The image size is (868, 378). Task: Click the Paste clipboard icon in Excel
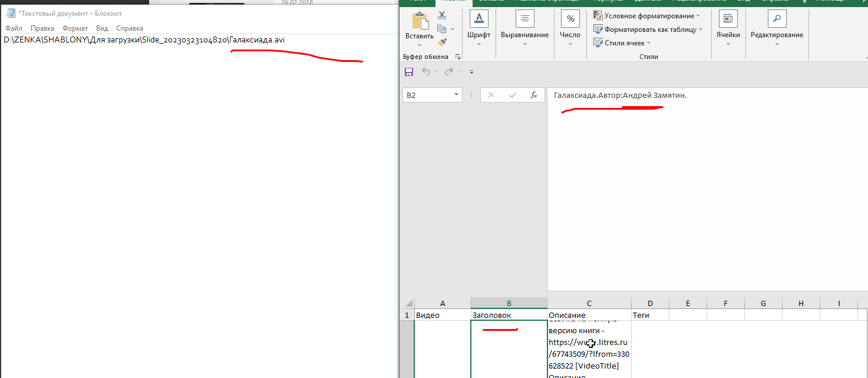point(420,21)
